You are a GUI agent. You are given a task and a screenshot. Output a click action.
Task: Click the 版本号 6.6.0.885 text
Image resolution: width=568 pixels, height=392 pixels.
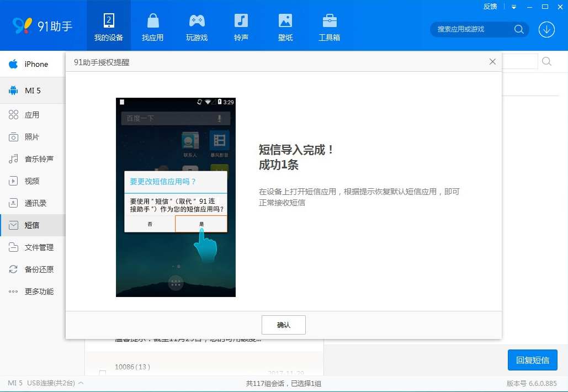532,384
